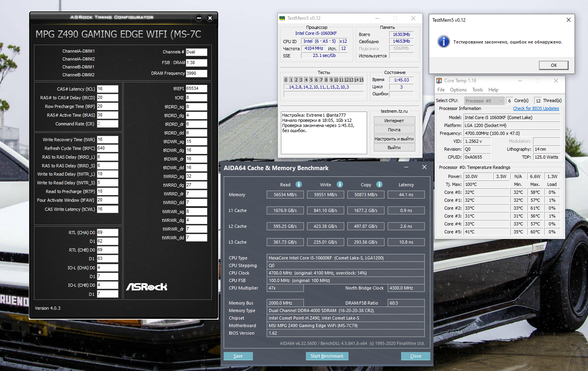This screenshot has width=588, height=371.
Task: Select the Model field in Core Temp
Action: (512, 117)
